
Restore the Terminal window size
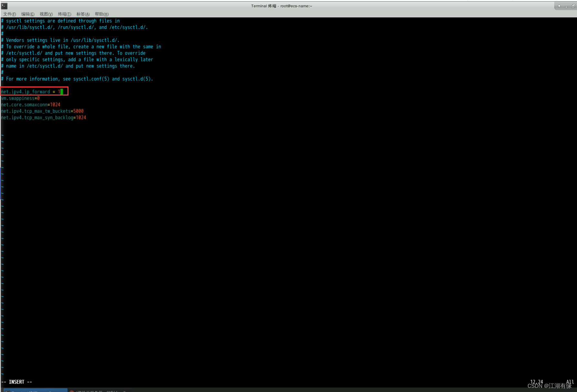pyautogui.click(x=573, y=6)
